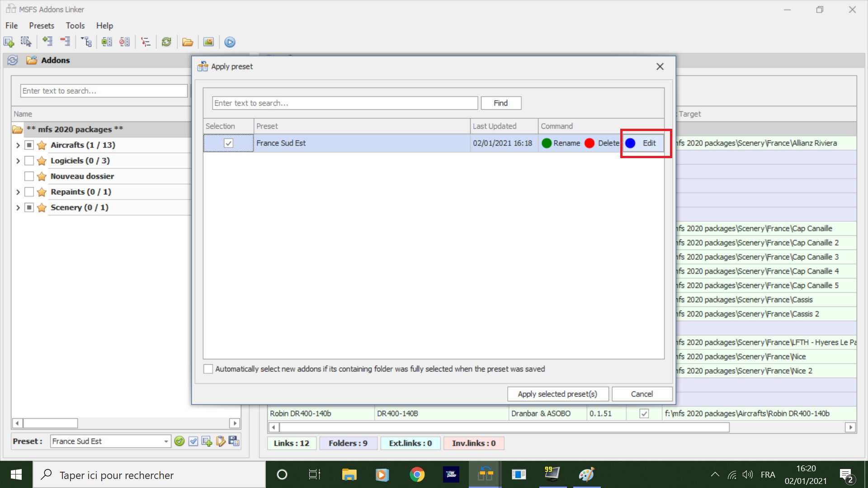
Task: Expand the Aircrafts tree folder
Action: point(18,145)
